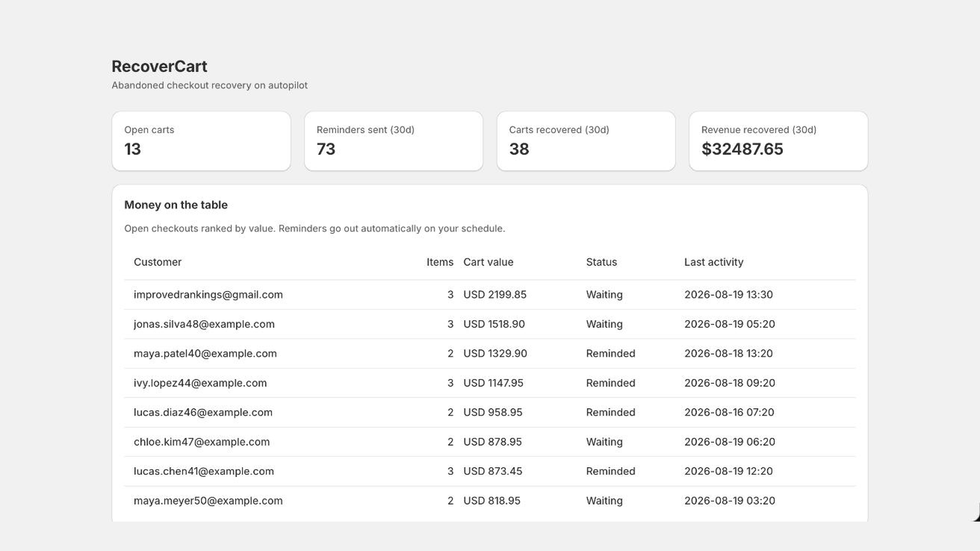Select the items count in maya.meyer50 row
980x551 pixels.
(450, 500)
